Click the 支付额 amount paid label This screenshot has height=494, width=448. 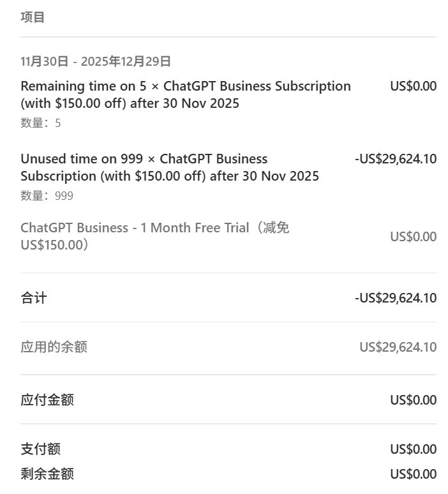pos(40,449)
